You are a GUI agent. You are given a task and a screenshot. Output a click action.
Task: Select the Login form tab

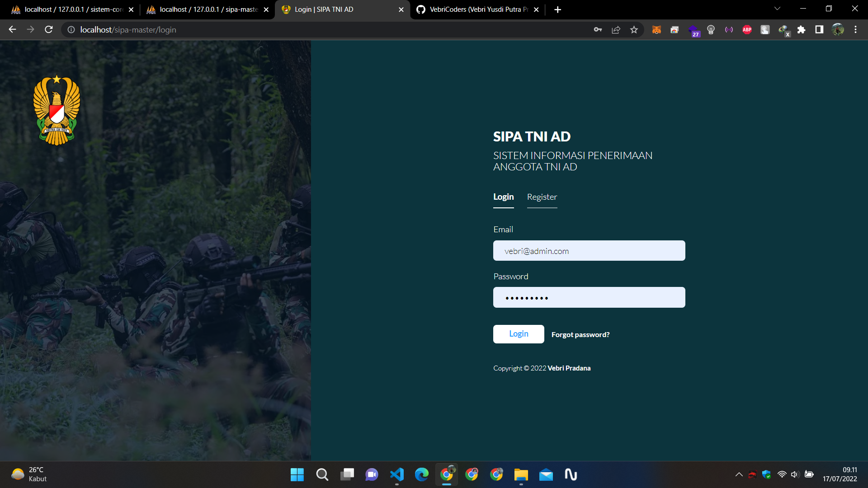coord(503,197)
